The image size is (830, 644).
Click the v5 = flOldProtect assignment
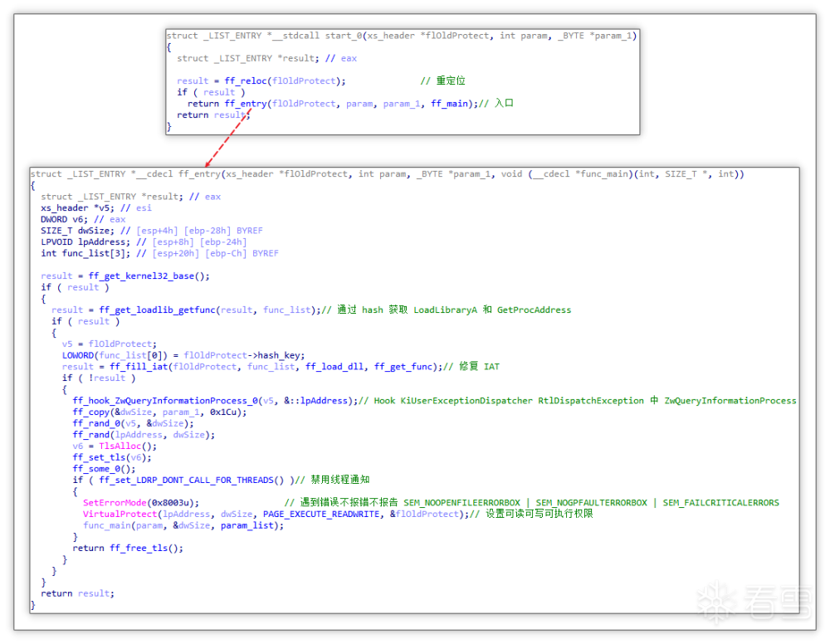click(x=109, y=344)
